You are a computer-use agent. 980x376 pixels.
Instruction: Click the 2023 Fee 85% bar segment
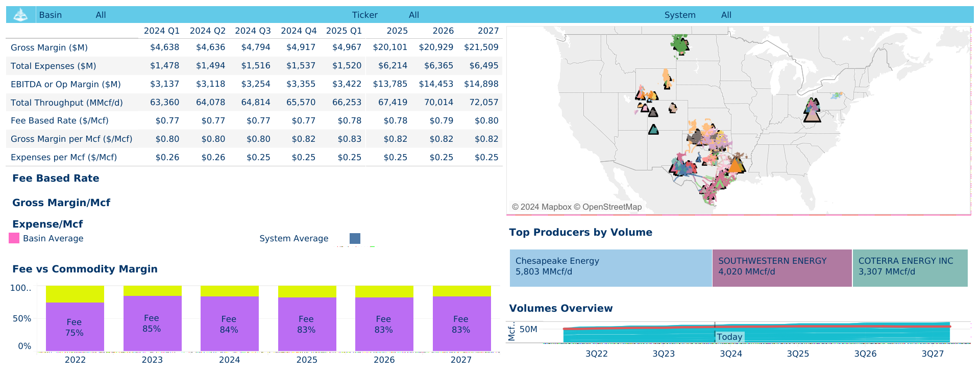click(152, 323)
